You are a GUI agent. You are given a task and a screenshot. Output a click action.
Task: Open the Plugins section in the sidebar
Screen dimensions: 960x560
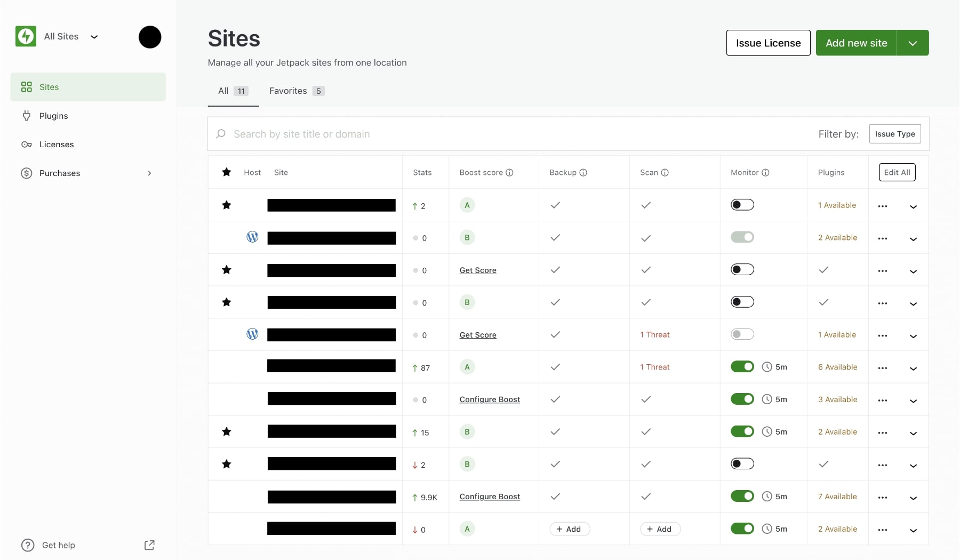53,115
